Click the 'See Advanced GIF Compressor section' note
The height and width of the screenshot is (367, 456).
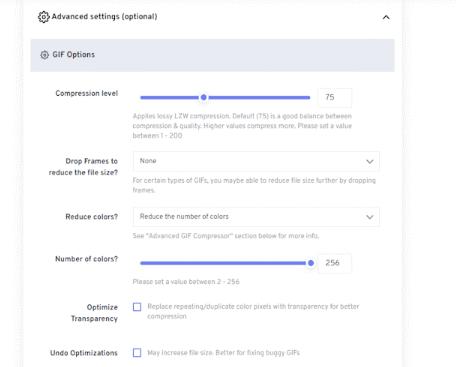pos(226,236)
